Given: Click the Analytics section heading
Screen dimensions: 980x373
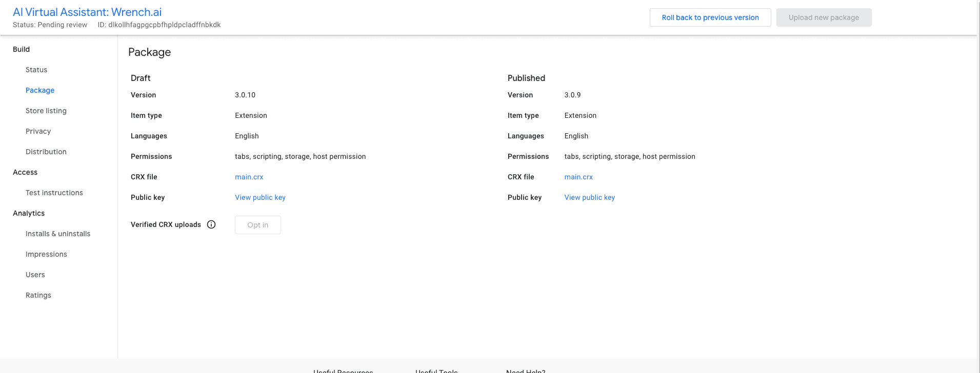Looking at the screenshot, I should (x=29, y=213).
